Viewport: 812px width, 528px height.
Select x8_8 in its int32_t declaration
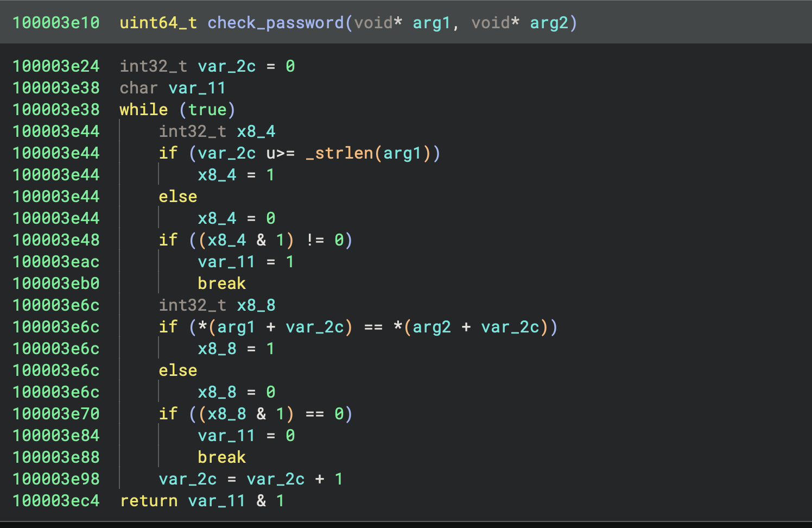pyautogui.click(x=256, y=305)
